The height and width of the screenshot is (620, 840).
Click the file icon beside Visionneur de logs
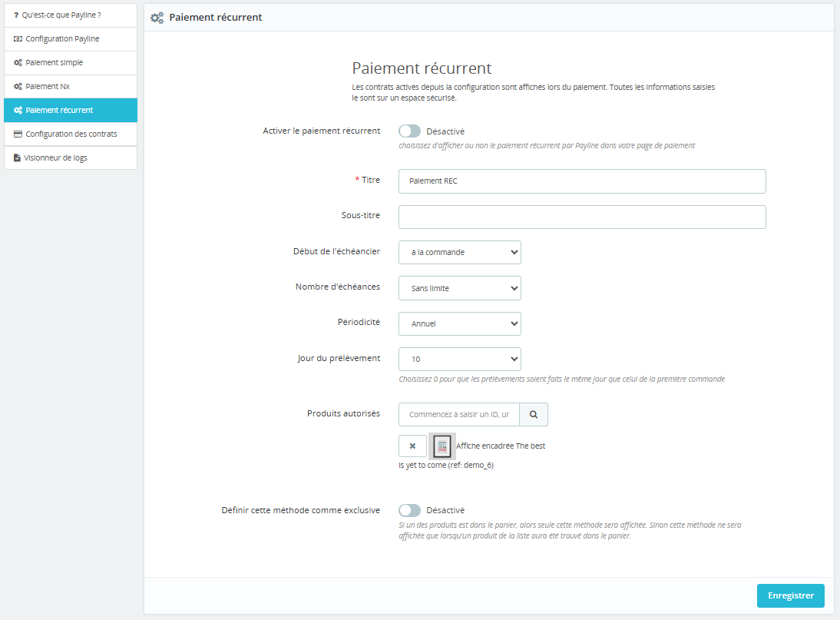(x=17, y=157)
